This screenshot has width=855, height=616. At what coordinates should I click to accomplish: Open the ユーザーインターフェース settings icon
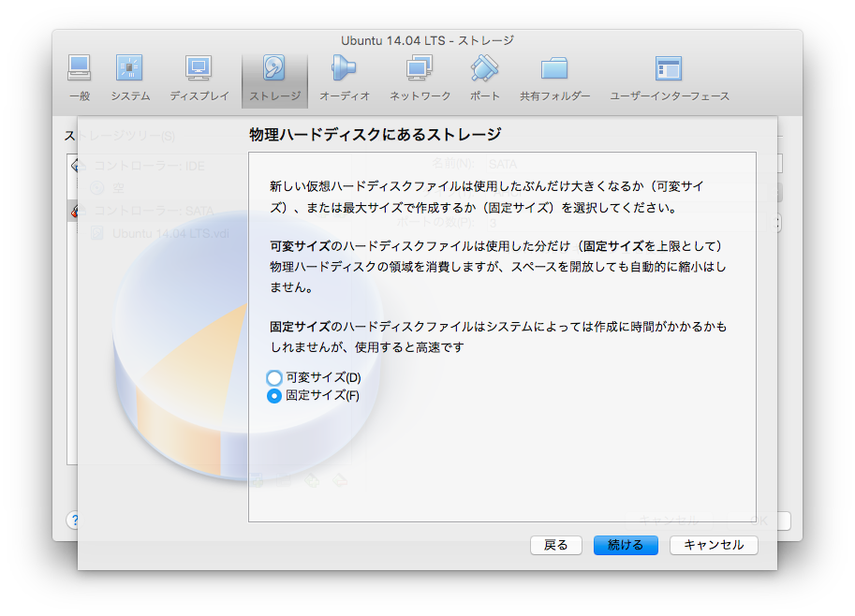[x=669, y=78]
